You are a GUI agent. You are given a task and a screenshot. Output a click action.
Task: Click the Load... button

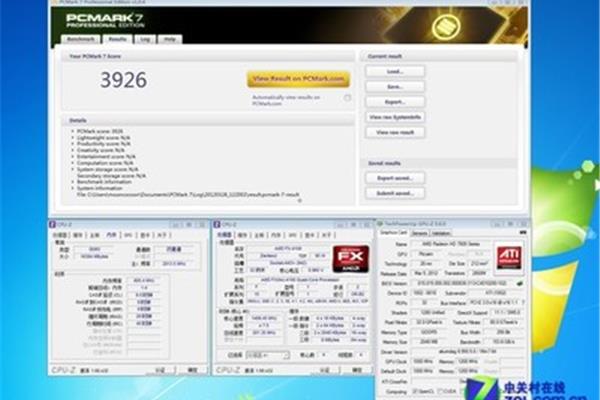395,72
